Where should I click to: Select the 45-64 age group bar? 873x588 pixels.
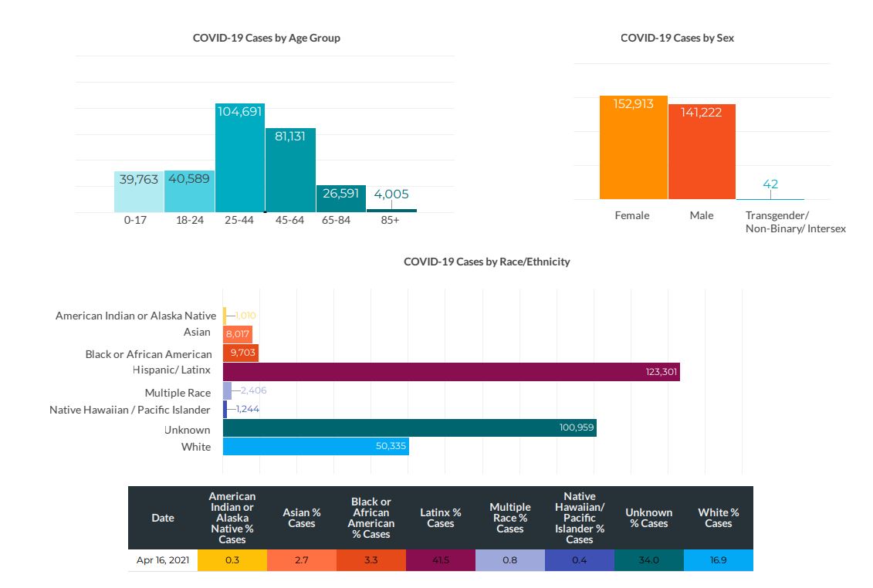click(290, 171)
